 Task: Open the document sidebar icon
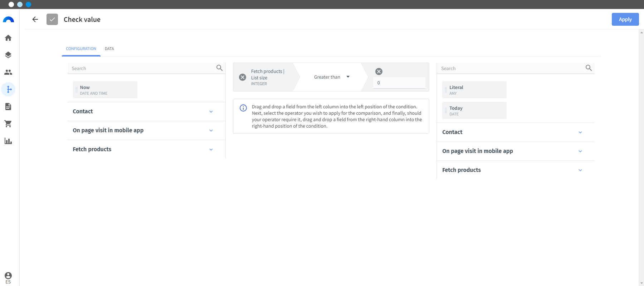[x=8, y=107]
